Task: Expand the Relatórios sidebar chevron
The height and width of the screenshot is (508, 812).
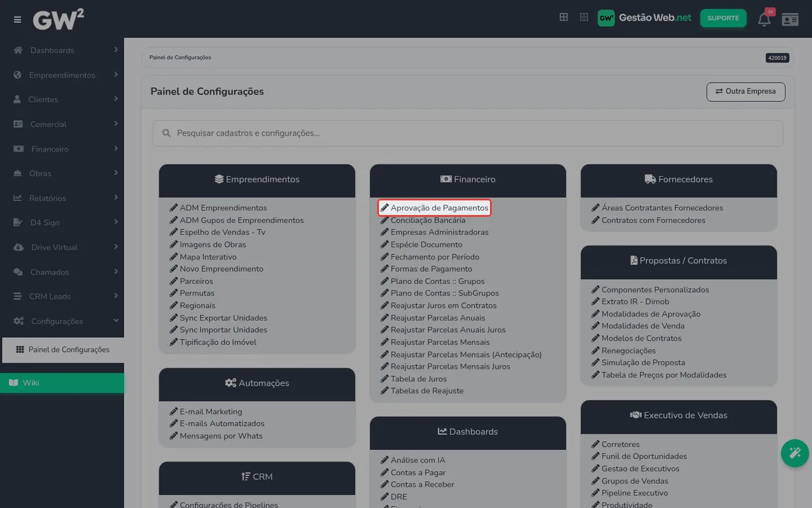Action: (116, 197)
